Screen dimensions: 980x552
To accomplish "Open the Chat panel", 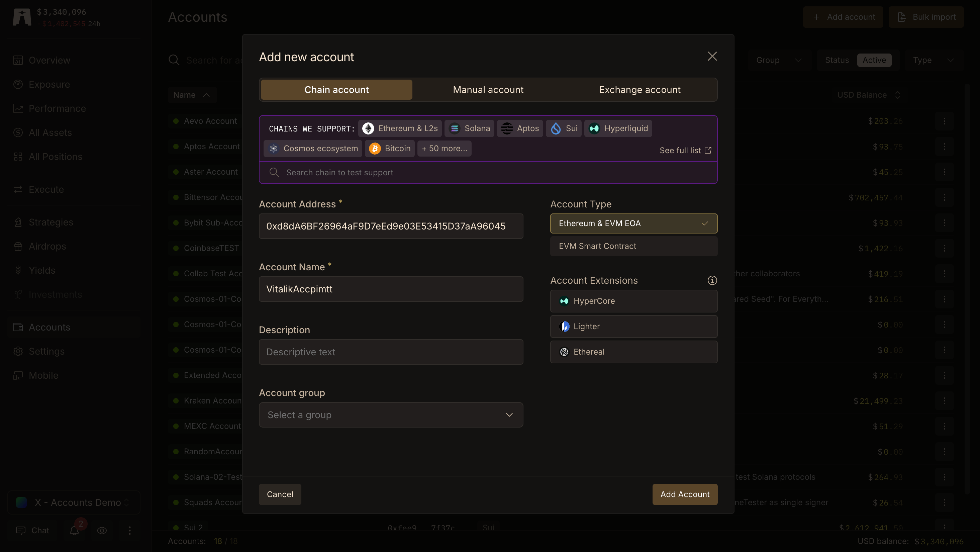I will (x=32, y=530).
